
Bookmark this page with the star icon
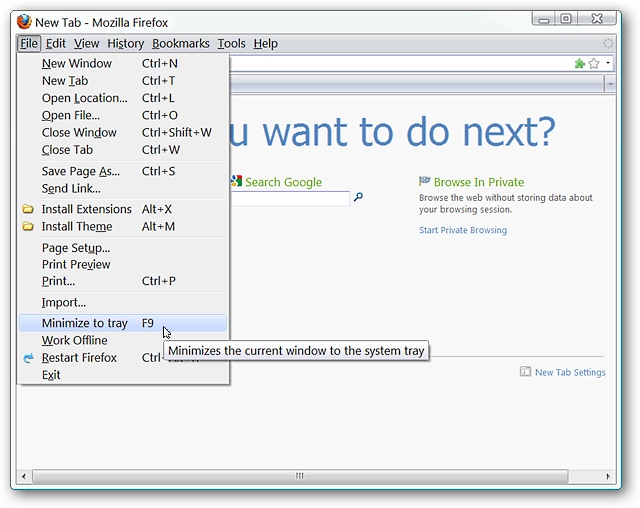coord(593,63)
